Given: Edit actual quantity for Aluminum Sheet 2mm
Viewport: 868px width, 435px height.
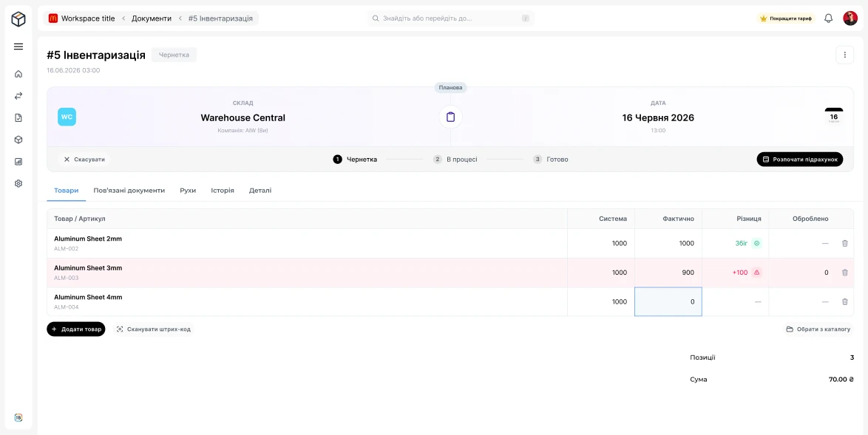Looking at the screenshot, I should (668, 243).
